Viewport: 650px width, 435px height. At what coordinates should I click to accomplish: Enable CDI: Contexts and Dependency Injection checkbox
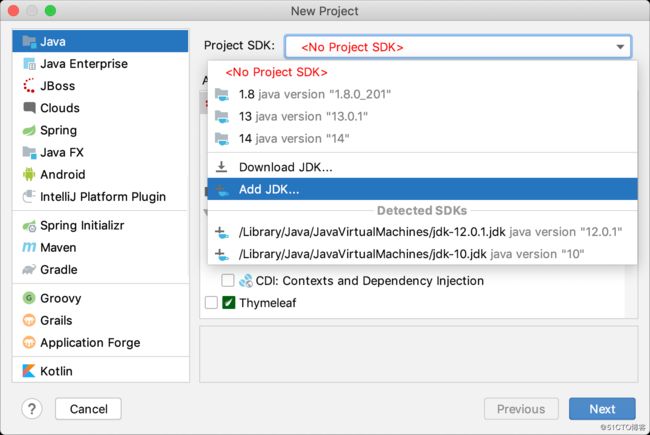point(228,281)
